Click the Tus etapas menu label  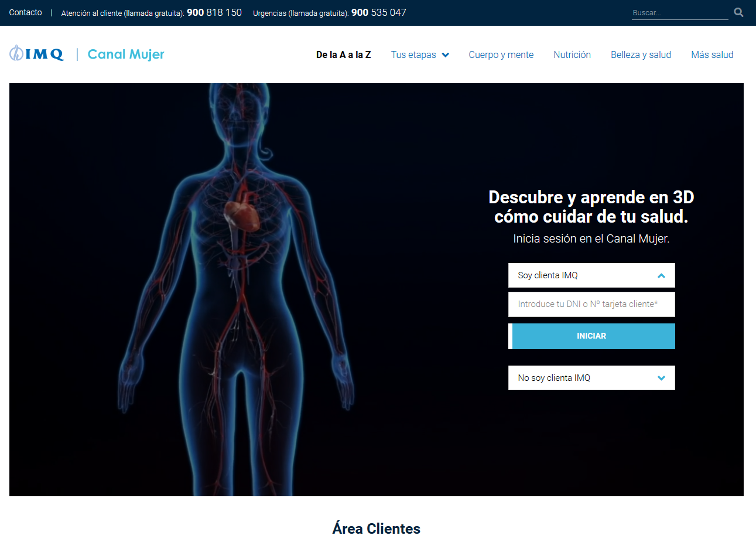tap(413, 54)
